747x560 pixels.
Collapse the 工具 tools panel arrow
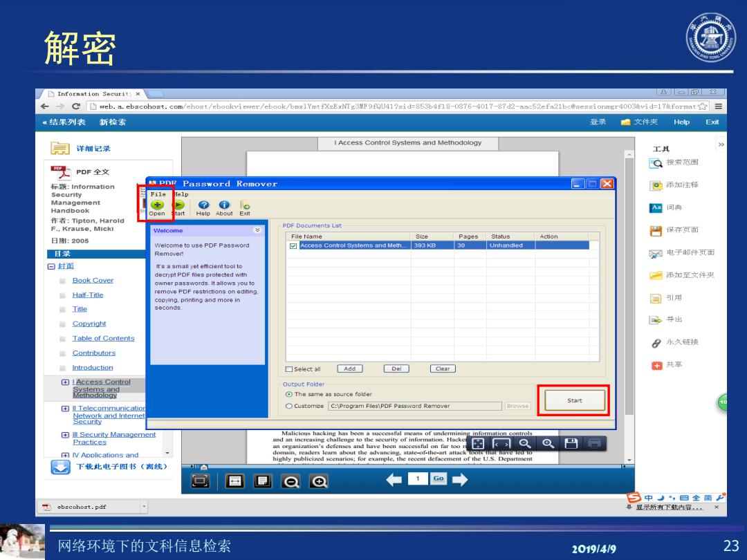click(721, 144)
